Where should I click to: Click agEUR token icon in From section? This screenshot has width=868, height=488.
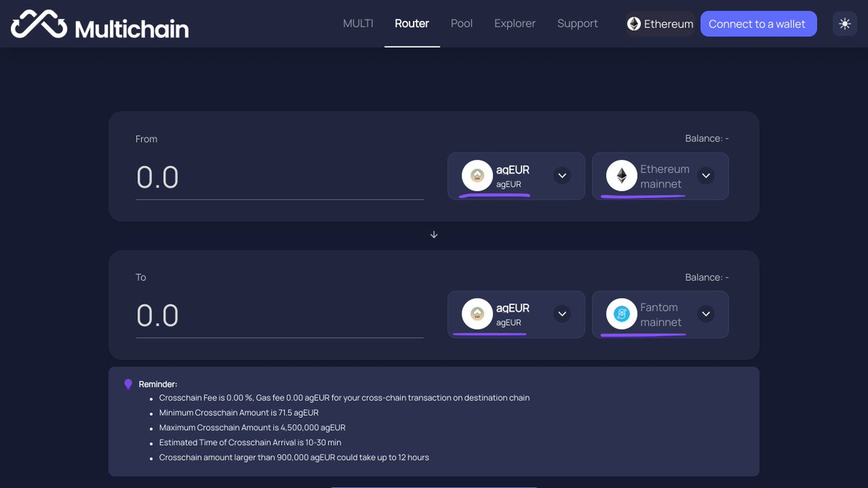click(477, 176)
